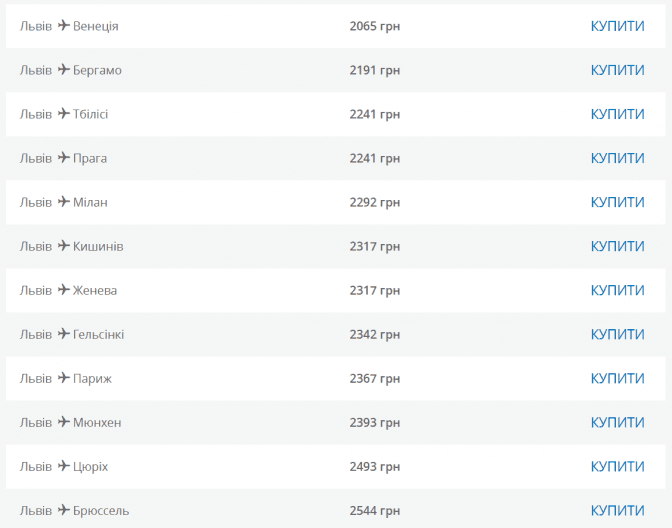This screenshot has height=528, width=672.
Task: Buy the Львів to Венеція ticket
Action: [x=617, y=26]
